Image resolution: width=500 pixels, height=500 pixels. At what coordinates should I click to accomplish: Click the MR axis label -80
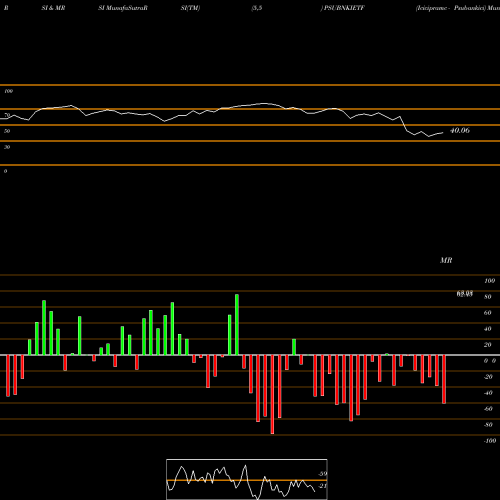[x=488, y=425]
